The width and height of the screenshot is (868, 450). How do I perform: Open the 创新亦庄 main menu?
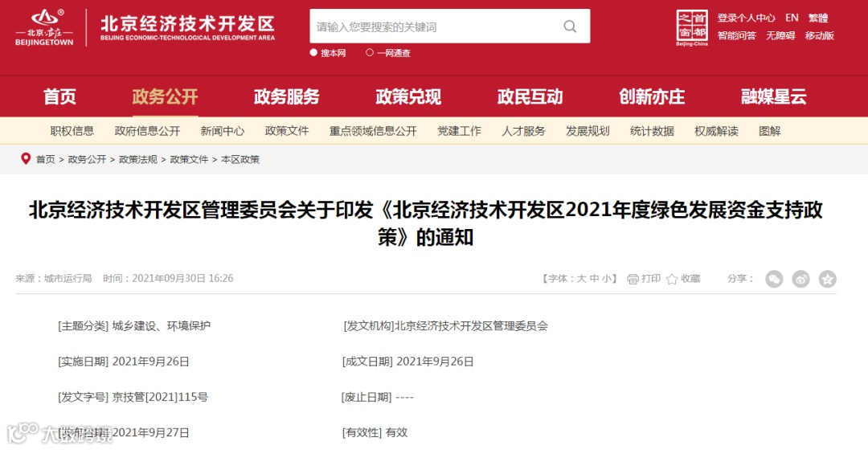pyautogui.click(x=652, y=97)
